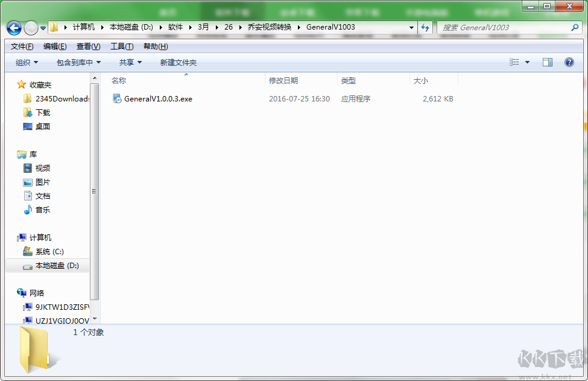Open the 工具 menu
The width and height of the screenshot is (588, 381).
click(x=122, y=46)
